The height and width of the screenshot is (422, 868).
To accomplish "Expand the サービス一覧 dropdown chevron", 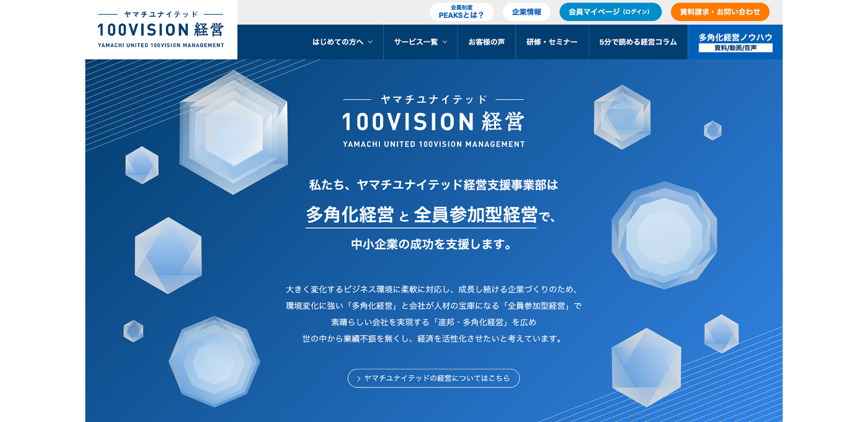I will (x=445, y=42).
